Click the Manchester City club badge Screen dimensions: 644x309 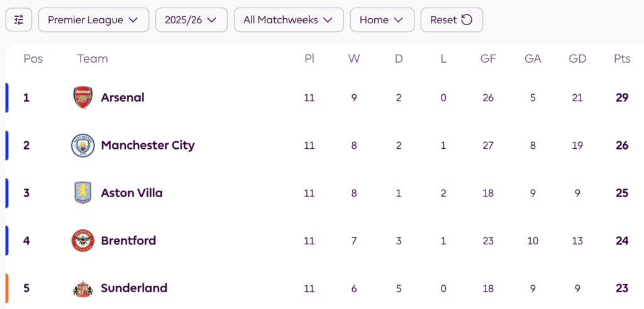point(83,146)
